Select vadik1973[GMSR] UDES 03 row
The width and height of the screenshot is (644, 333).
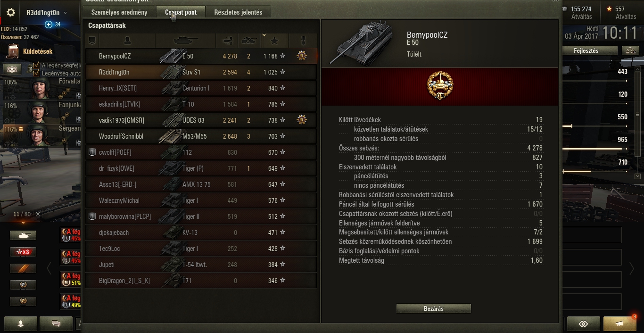tap(201, 120)
